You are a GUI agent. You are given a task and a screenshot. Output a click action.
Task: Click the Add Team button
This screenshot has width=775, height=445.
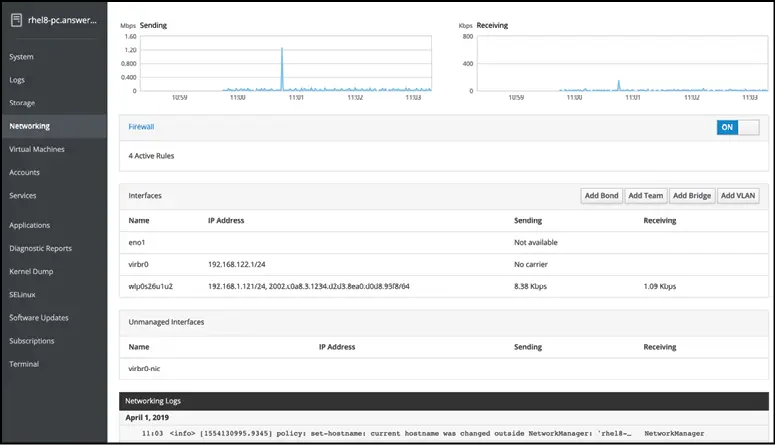[x=646, y=196]
